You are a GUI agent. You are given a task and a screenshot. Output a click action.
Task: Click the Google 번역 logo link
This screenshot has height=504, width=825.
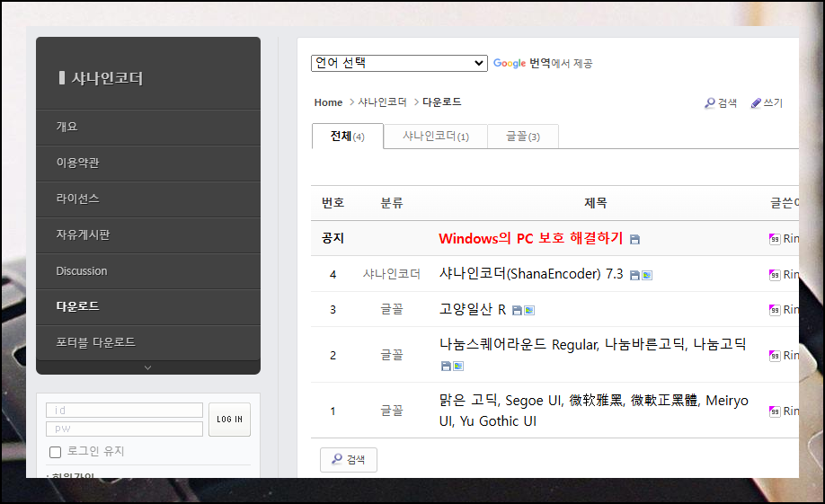click(510, 63)
